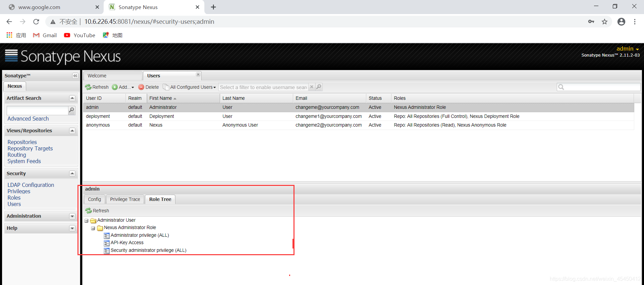The image size is (644, 285).
Task: Open the admin account dropdown menu
Action: [628, 49]
